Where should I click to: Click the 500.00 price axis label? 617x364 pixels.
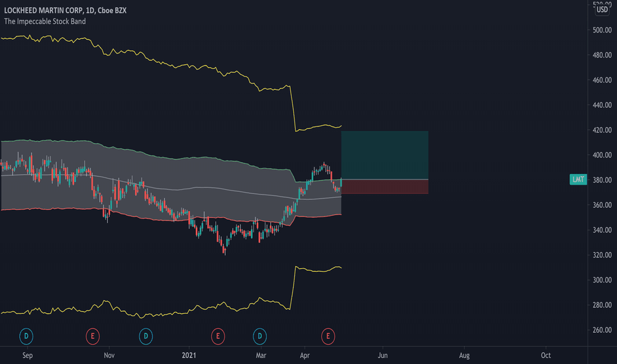(x=602, y=30)
